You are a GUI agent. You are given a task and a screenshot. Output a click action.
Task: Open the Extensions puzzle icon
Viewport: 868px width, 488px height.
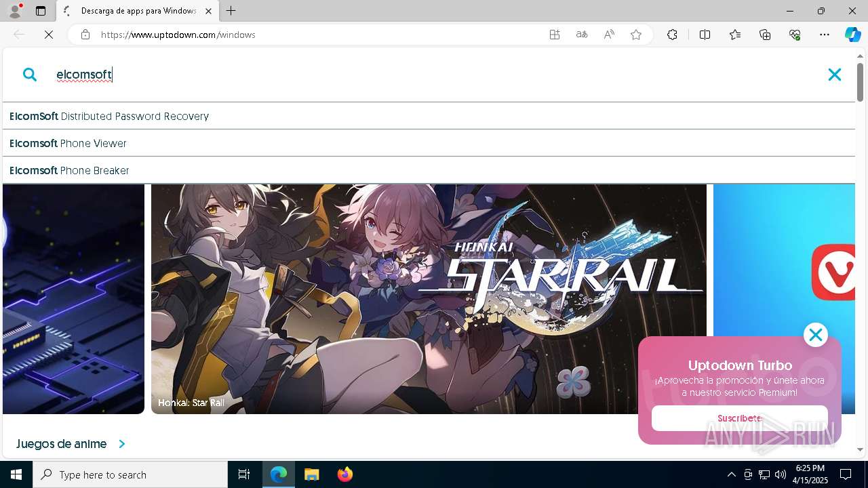tap(672, 35)
